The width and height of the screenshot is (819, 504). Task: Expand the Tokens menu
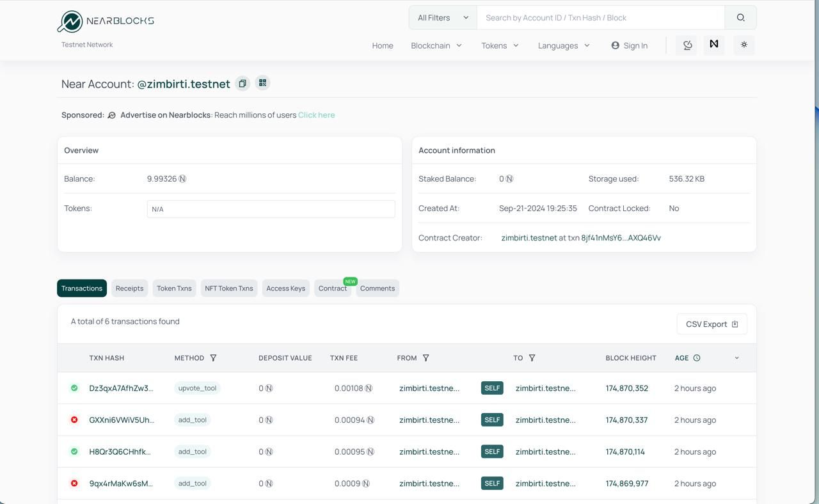[500, 45]
